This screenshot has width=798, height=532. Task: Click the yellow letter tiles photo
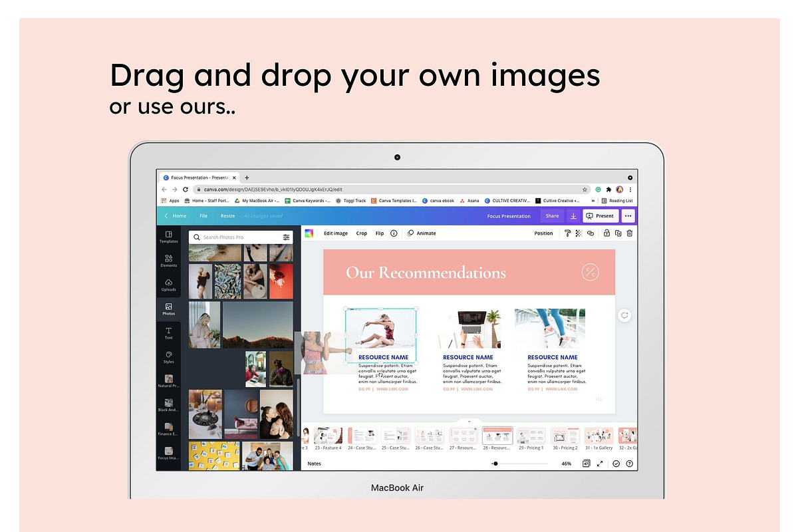pos(214,456)
